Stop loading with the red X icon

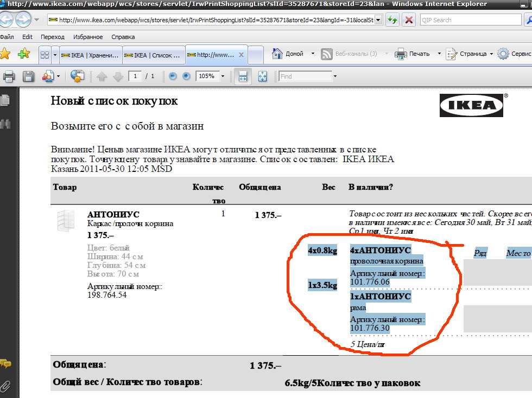point(409,20)
